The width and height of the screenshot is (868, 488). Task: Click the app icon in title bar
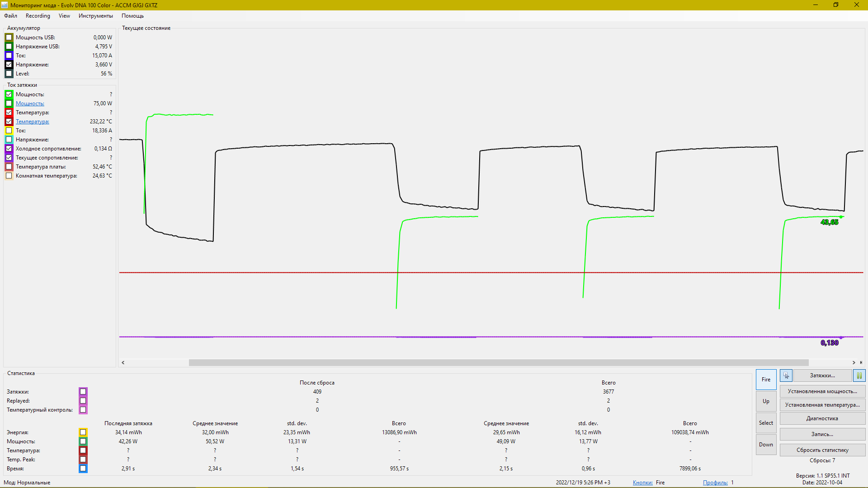(x=5, y=5)
